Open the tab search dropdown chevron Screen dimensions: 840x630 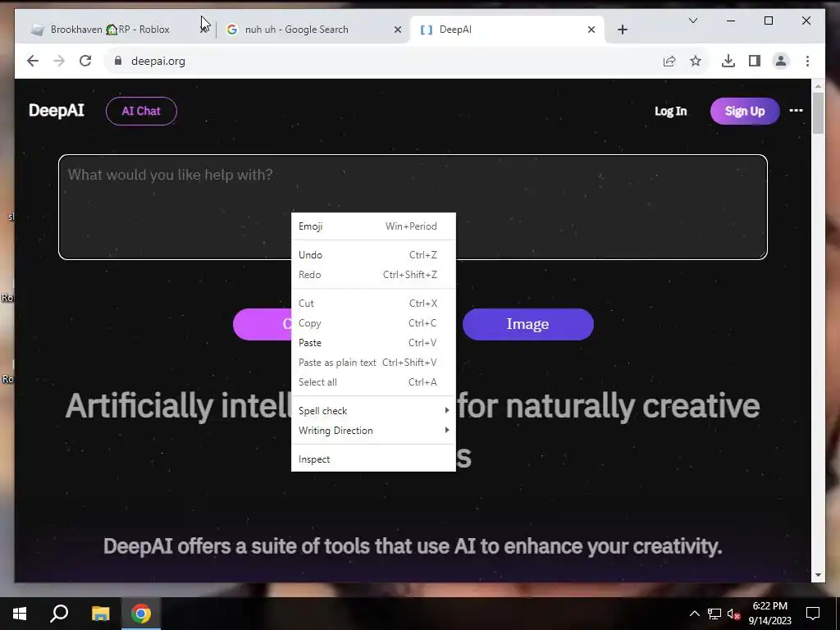click(x=692, y=21)
